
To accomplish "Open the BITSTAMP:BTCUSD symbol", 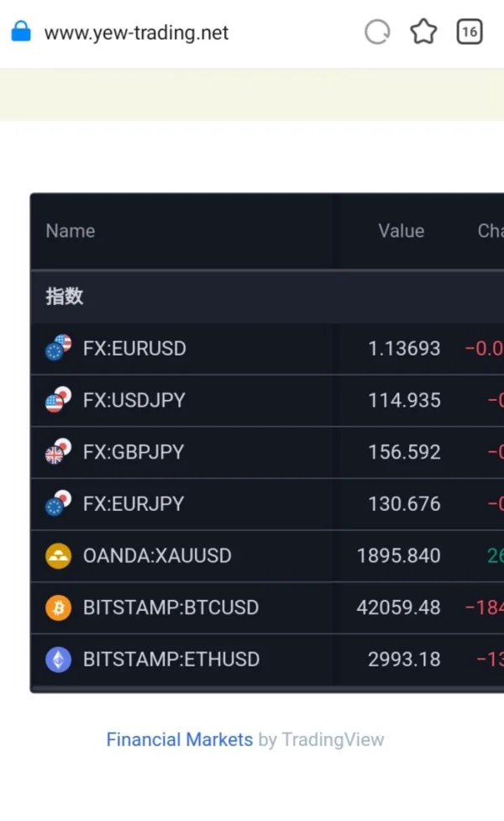I will [x=171, y=608].
